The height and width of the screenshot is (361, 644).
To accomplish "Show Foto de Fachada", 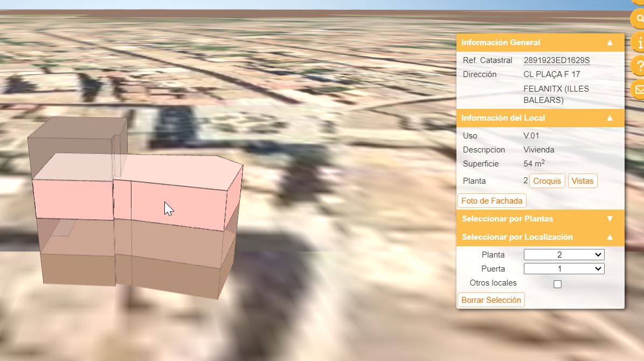I will click(491, 201).
